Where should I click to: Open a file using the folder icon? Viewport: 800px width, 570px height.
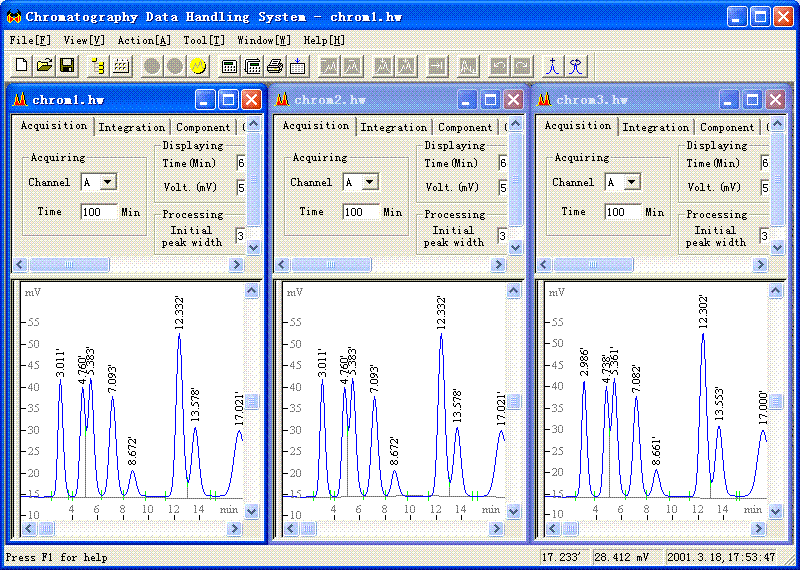pyautogui.click(x=44, y=65)
